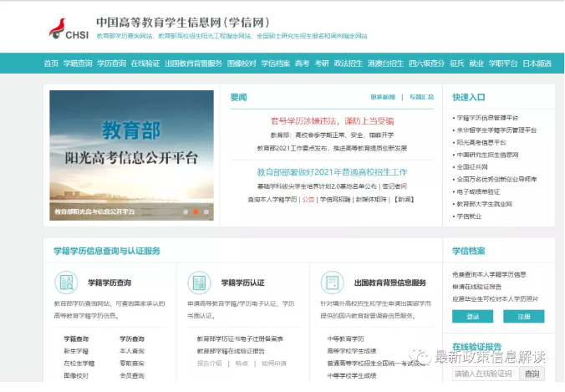
Task: Open 学信网招聘 link
Action: (335, 199)
